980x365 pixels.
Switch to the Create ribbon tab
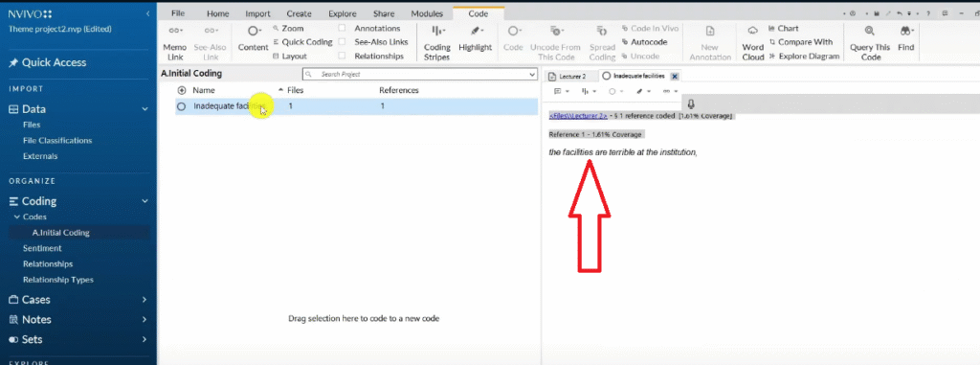[299, 13]
